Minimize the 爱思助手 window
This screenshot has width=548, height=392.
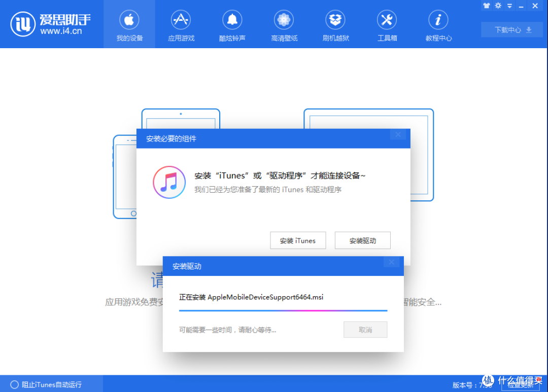point(521,6)
